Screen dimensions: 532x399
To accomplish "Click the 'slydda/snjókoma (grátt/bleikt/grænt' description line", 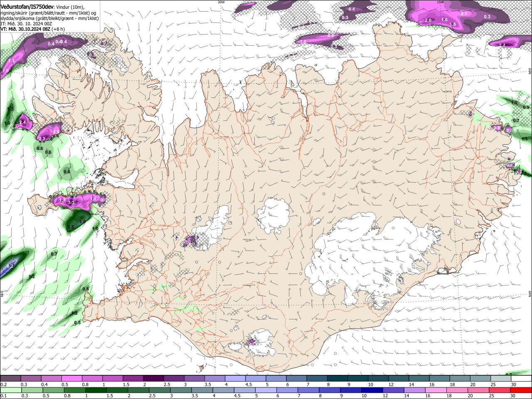I will point(49,18).
